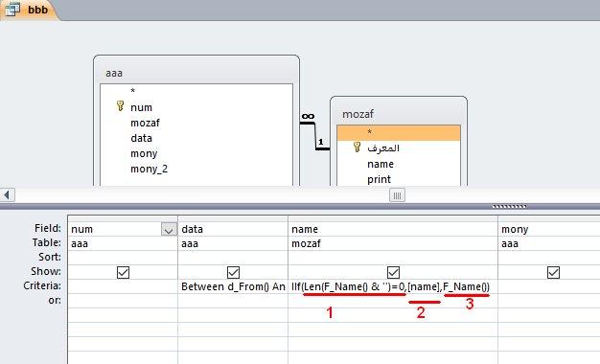Click the Sort cell for name column
The height and width of the screenshot is (364, 600).
[x=393, y=258]
